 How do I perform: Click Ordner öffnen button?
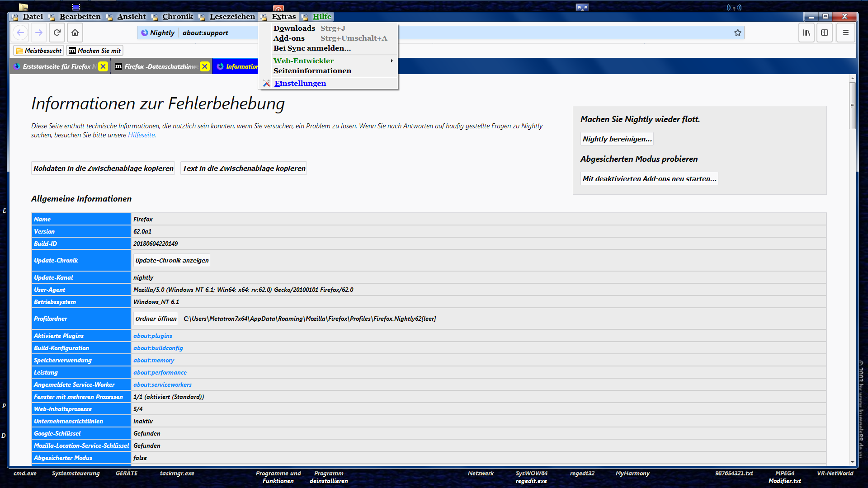point(156,319)
